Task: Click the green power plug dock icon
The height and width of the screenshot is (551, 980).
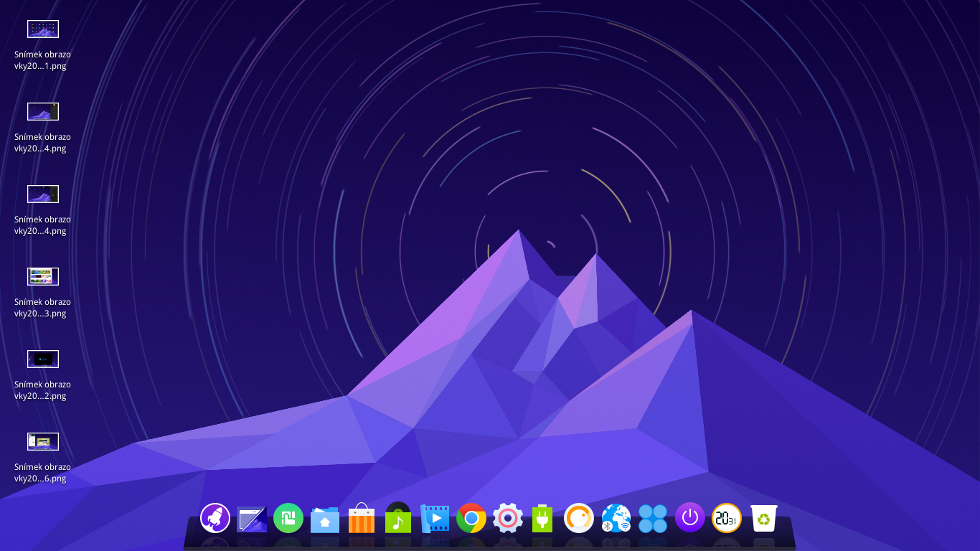Action: (543, 518)
